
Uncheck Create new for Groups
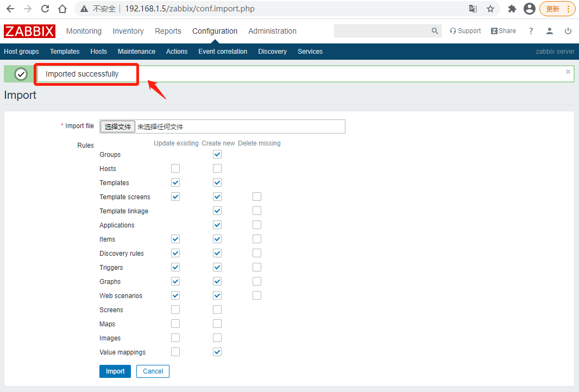pos(217,154)
